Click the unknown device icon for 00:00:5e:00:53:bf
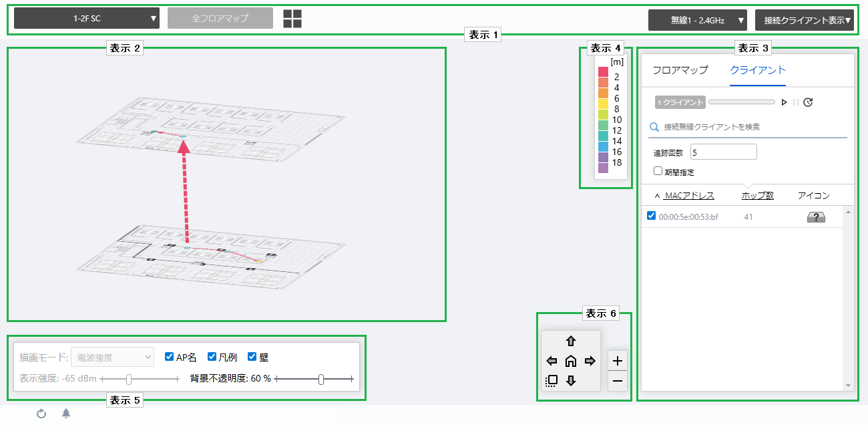 pos(816,217)
